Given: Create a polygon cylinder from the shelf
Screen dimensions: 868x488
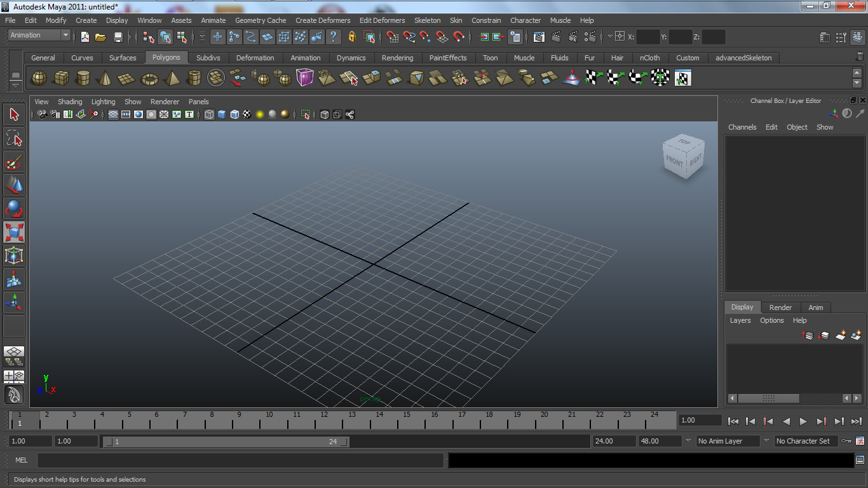Looking at the screenshot, I should pyautogui.click(x=83, y=78).
